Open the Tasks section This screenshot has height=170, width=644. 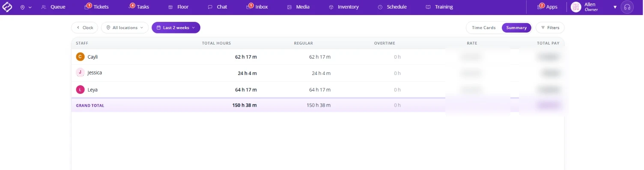139,7
